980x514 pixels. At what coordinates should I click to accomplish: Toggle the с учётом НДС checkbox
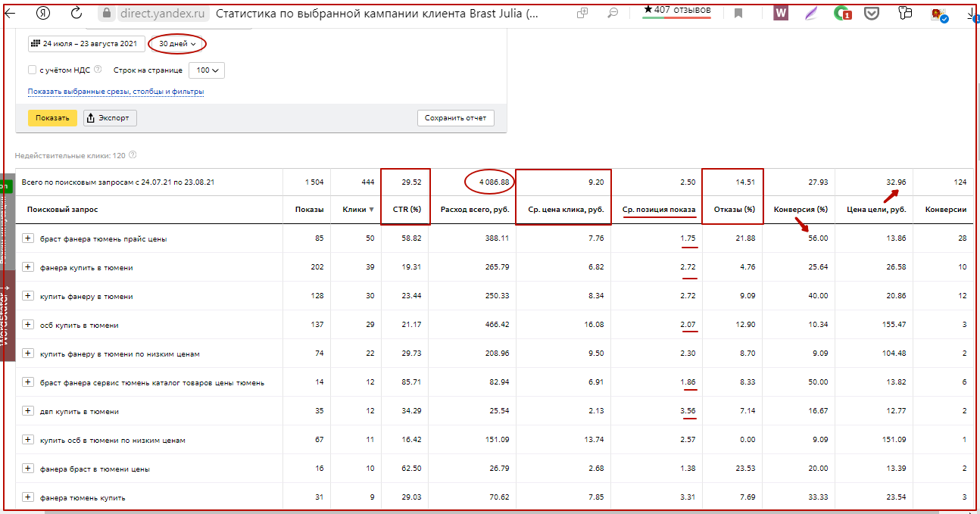32,70
